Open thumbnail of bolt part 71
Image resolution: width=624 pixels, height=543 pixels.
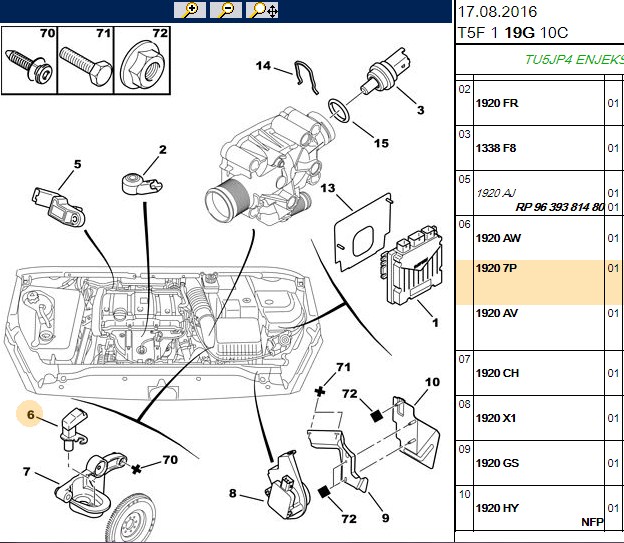pos(86,61)
